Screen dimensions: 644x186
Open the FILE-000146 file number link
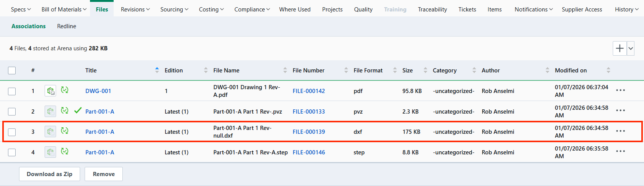[309, 152]
